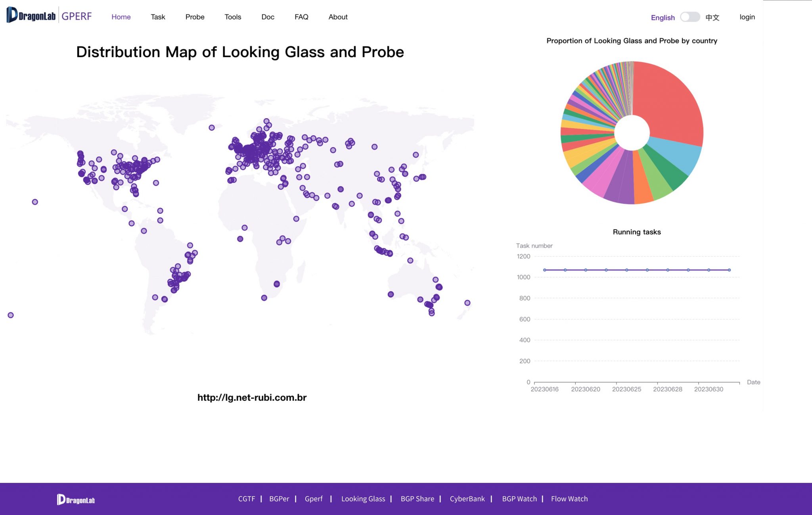
Task: Click the last data point on Running tasks line
Action: pos(729,270)
